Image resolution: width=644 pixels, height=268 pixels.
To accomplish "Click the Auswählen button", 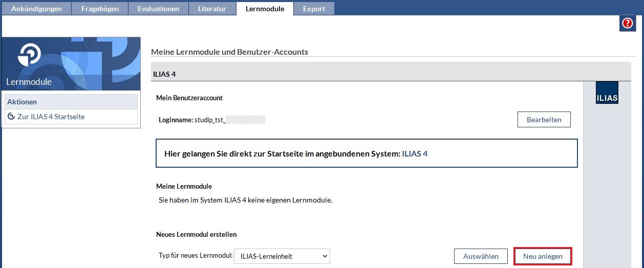I will [x=481, y=256].
